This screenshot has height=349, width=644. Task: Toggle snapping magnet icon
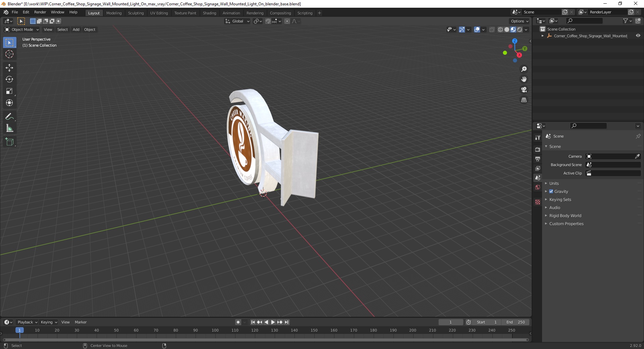point(268,21)
